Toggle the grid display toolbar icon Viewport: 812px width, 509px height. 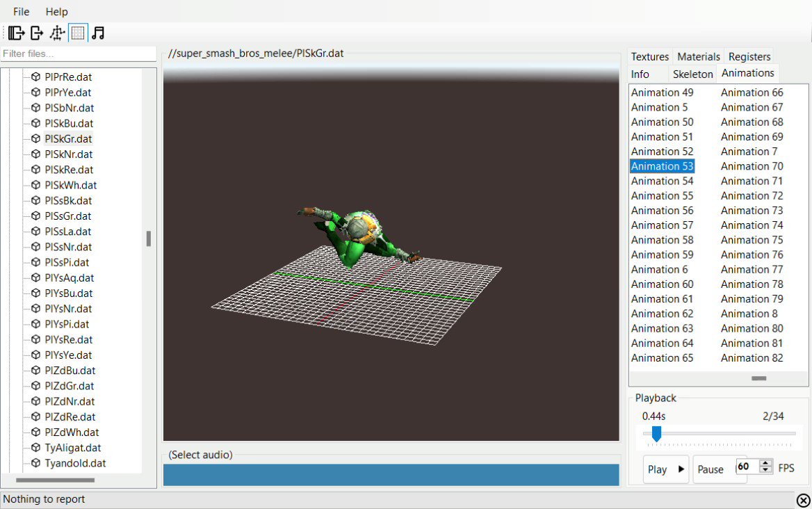point(78,33)
